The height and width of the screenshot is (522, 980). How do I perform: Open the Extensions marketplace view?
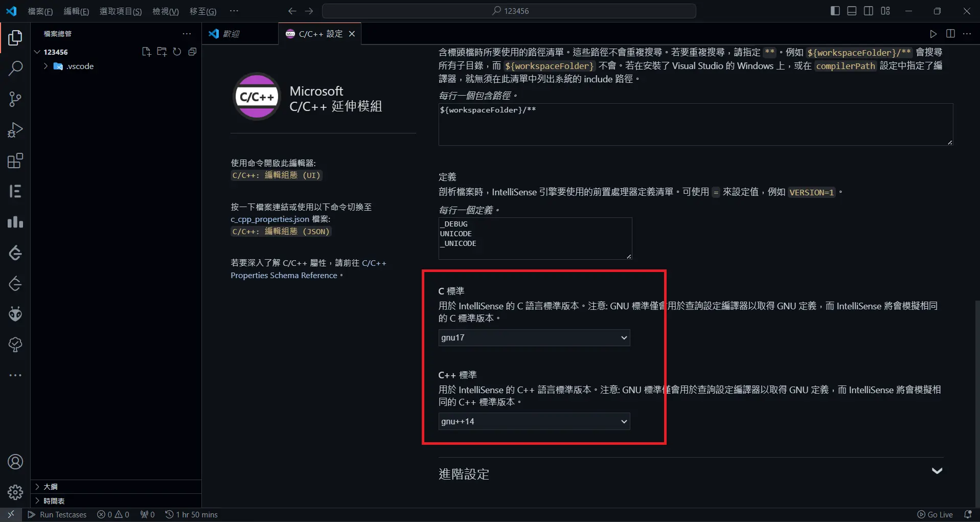coord(15,160)
